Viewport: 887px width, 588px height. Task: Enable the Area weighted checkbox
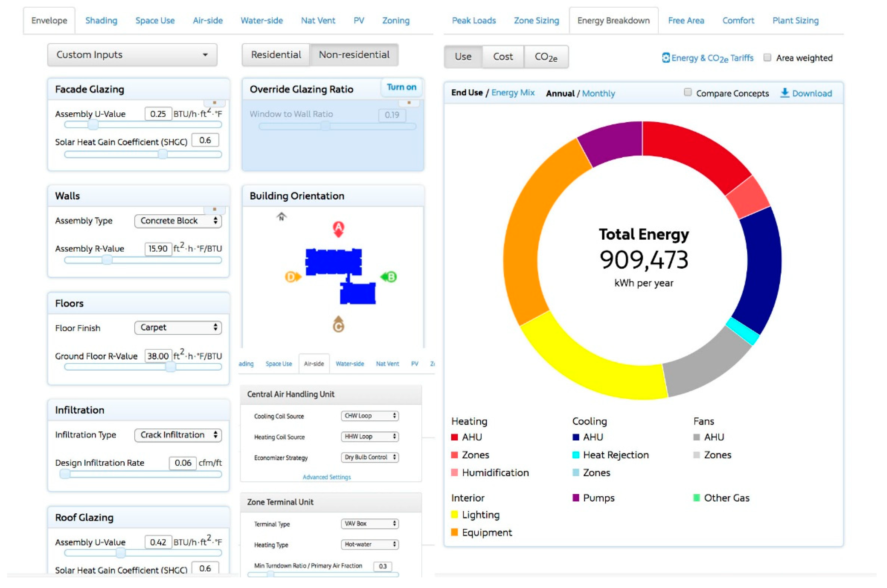pos(767,57)
